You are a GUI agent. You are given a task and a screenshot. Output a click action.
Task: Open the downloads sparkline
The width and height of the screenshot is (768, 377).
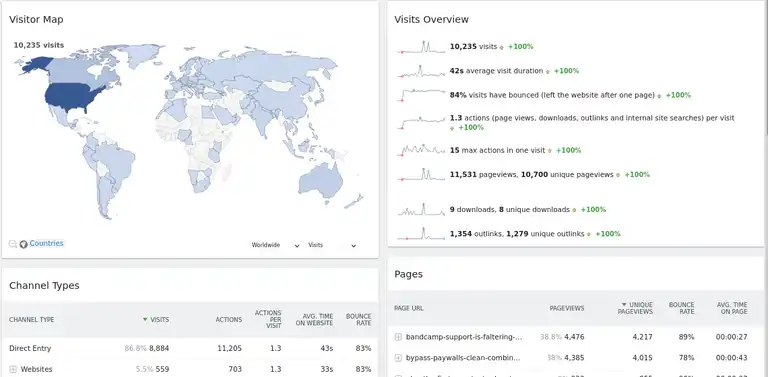click(x=421, y=210)
